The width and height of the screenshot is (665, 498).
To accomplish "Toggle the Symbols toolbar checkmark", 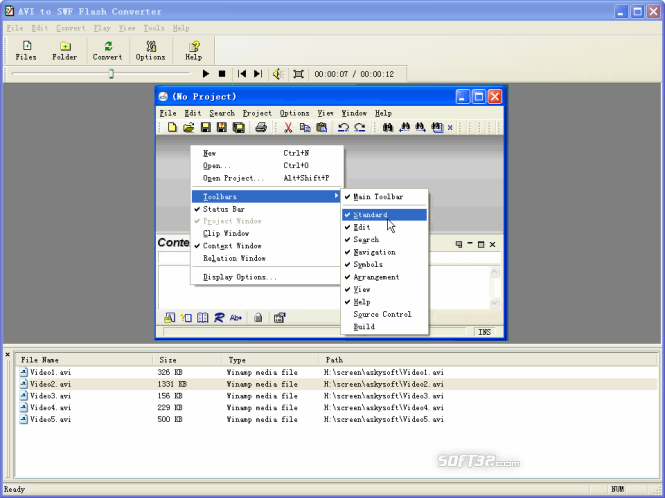I will pos(384,265).
